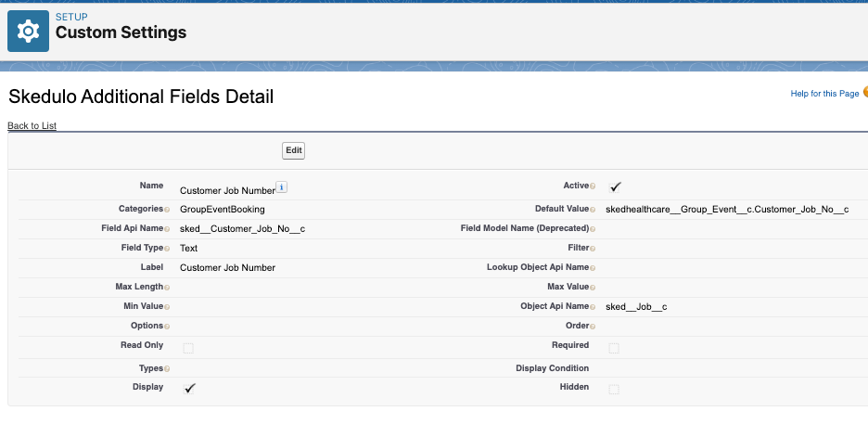Click the SETUP breadcrumb text
The height and width of the screenshot is (424, 868).
pyautogui.click(x=71, y=17)
